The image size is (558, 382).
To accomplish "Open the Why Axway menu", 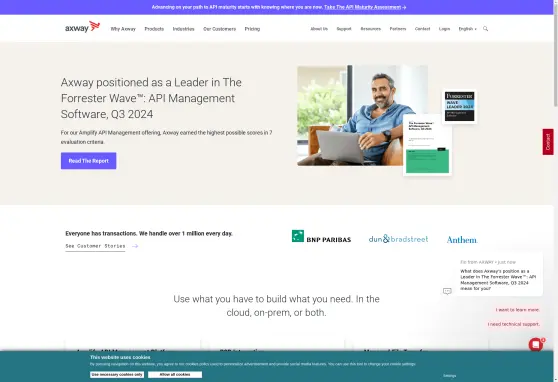I will tap(123, 29).
